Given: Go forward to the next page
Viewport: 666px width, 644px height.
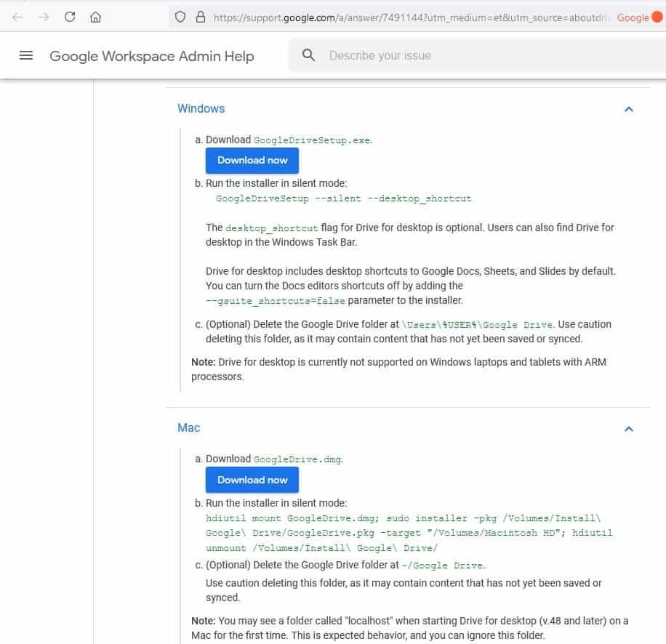Looking at the screenshot, I should pyautogui.click(x=44, y=17).
